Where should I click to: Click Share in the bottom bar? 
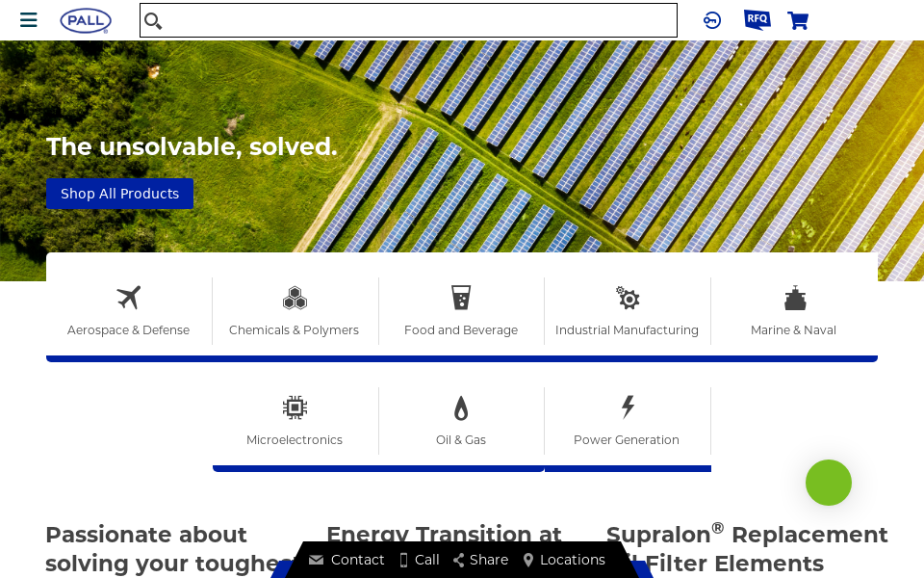tap(481, 560)
